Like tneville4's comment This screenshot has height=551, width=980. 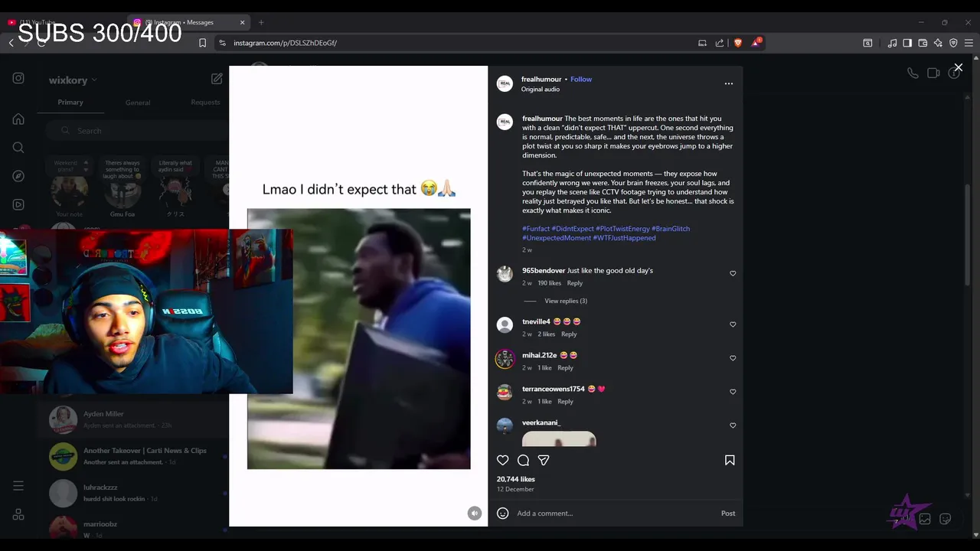click(x=733, y=324)
